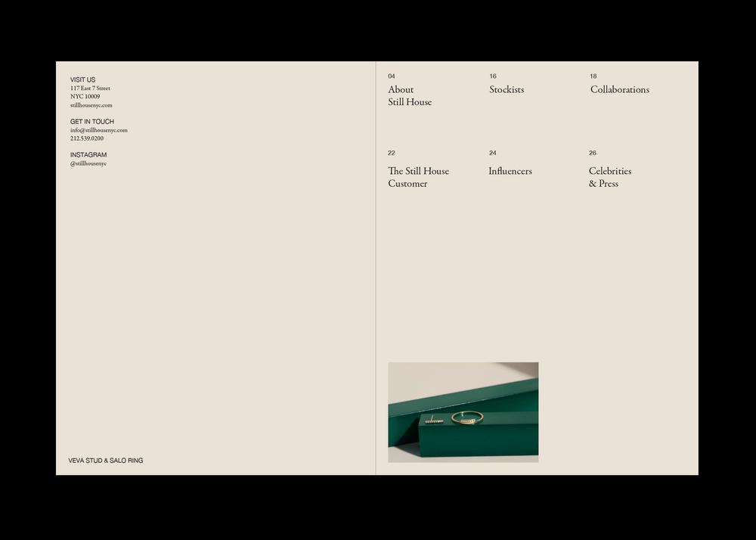Viewport: 756px width, 540px height.
Task: Select the phone number 212.539.0200
Action: (x=87, y=138)
